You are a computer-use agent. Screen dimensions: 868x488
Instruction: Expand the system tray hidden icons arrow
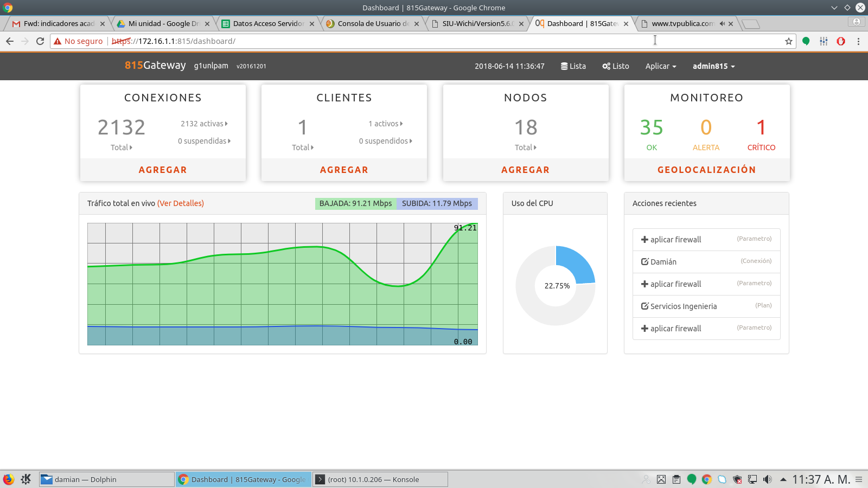(783, 479)
